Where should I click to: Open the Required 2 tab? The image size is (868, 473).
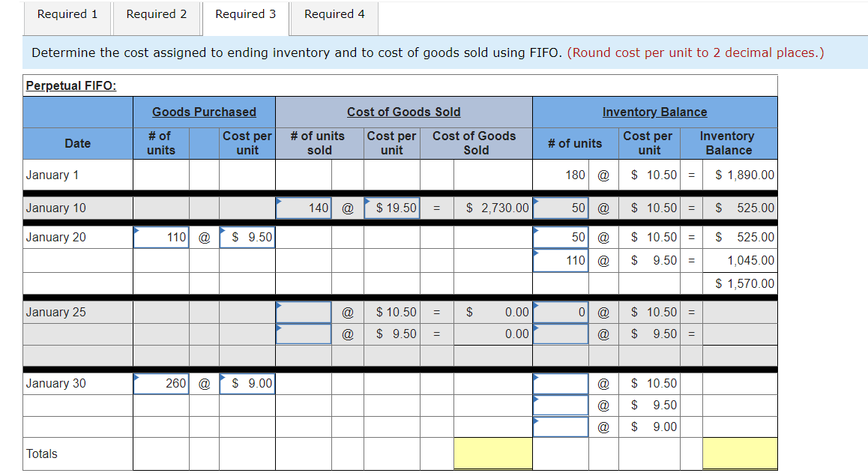(156, 13)
